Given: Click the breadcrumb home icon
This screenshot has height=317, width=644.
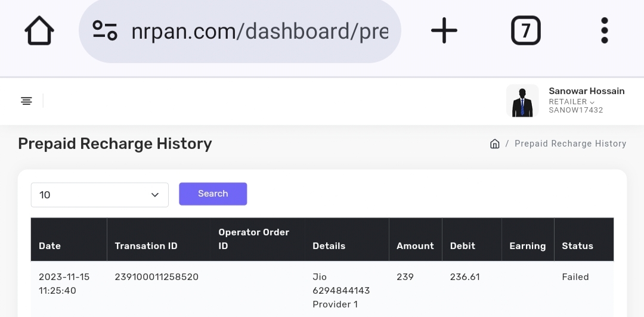Looking at the screenshot, I should pyautogui.click(x=494, y=144).
